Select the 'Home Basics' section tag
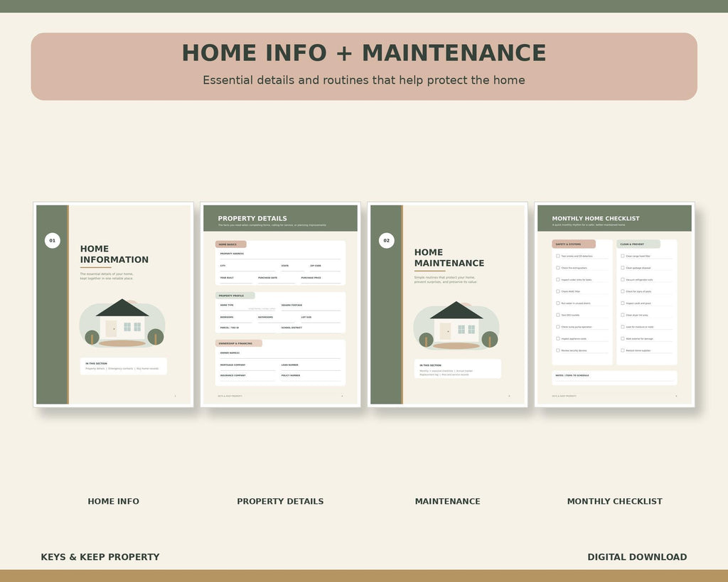The width and height of the screenshot is (728, 582). pyautogui.click(x=231, y=244)
